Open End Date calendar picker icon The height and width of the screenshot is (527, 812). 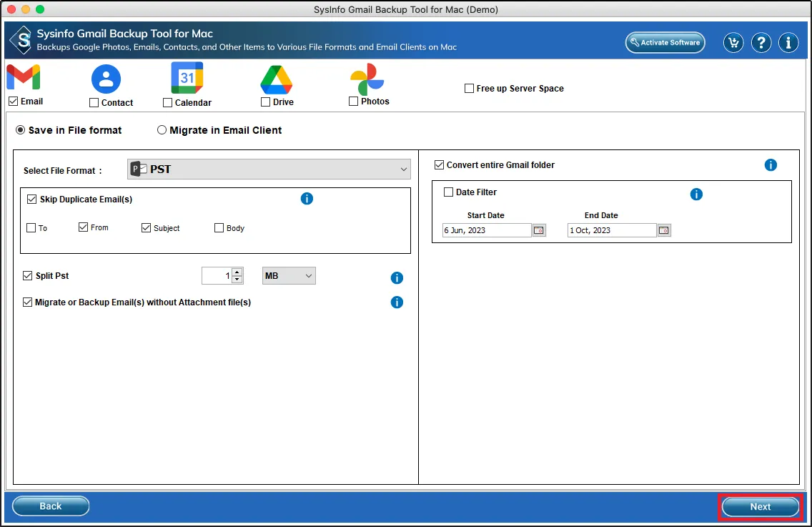(x=664, y=230)
